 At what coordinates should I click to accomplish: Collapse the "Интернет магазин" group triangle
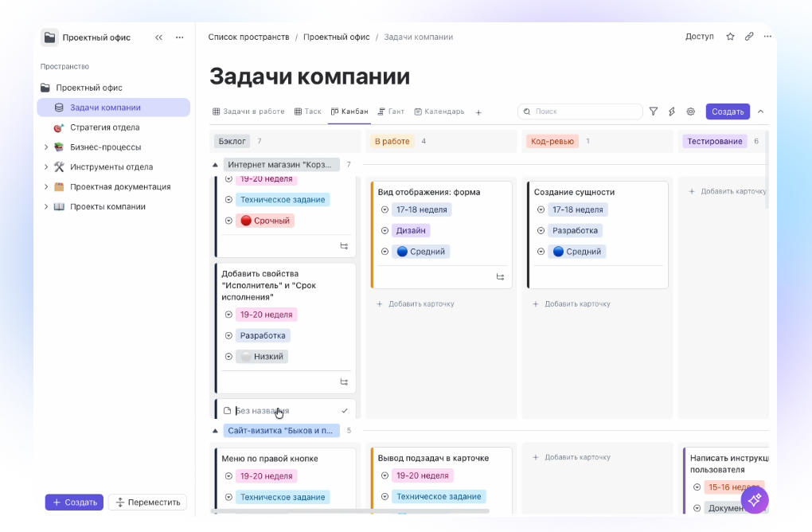tap(215, 165)
